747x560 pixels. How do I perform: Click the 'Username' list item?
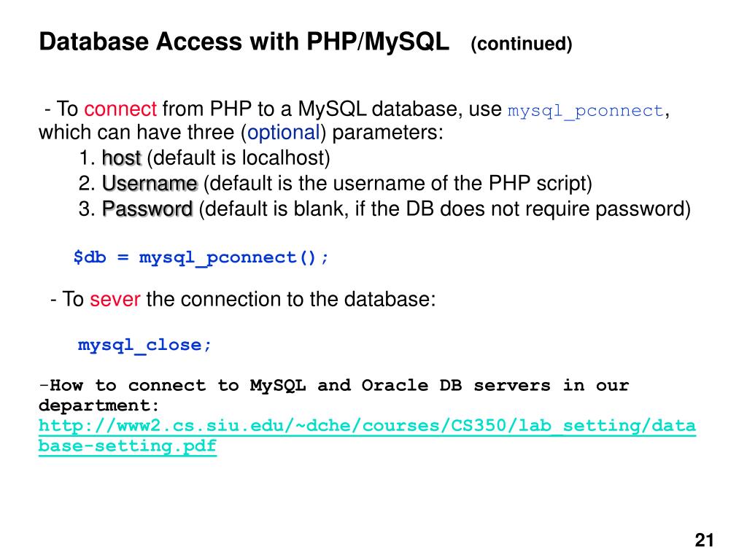[150, 183]
